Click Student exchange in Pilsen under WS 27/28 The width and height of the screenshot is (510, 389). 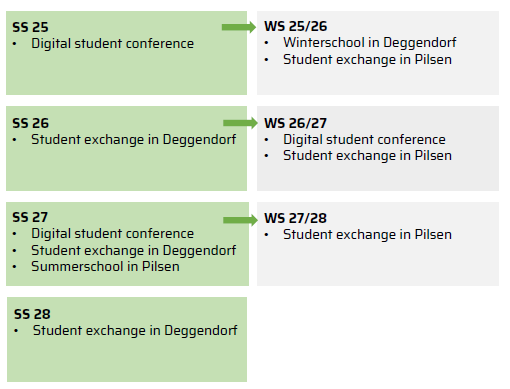pyautogui.click(x=367, y=235)
